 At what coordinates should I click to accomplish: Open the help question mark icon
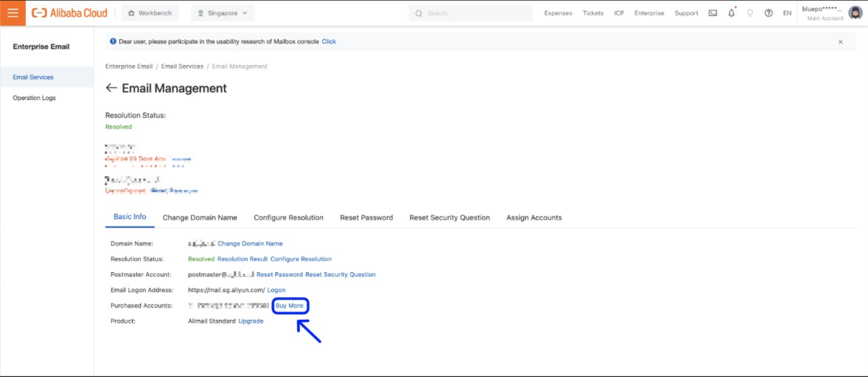(x=768, y=13)
